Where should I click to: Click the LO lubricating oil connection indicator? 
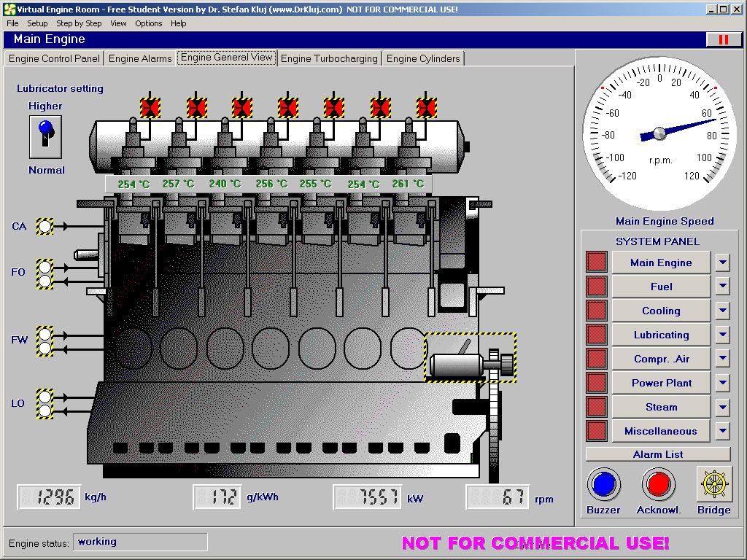(x=45, y=404)
